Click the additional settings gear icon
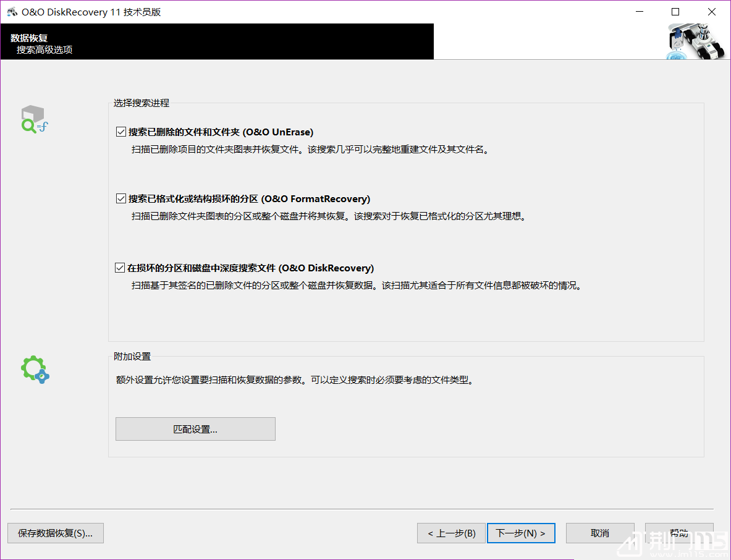This screenshot has width=731, height=560. [35, 370]
